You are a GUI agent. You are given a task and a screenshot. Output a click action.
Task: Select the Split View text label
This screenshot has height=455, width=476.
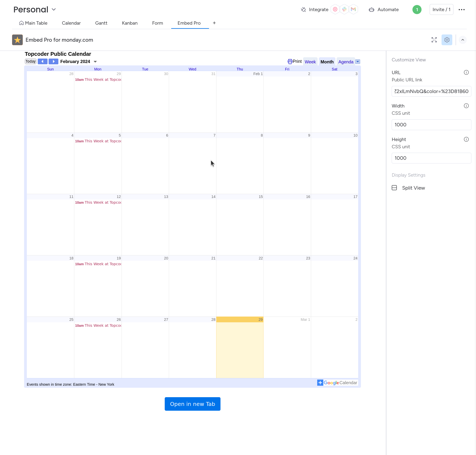(413, 188)
